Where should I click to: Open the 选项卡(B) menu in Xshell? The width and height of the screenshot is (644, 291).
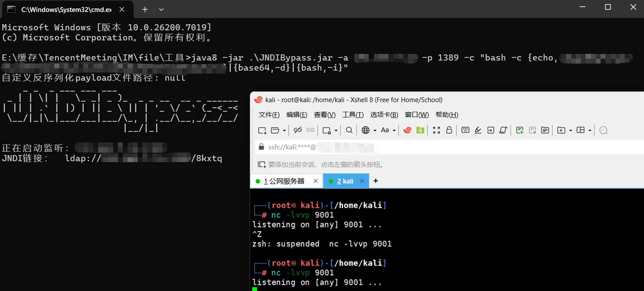coord(384,115)
